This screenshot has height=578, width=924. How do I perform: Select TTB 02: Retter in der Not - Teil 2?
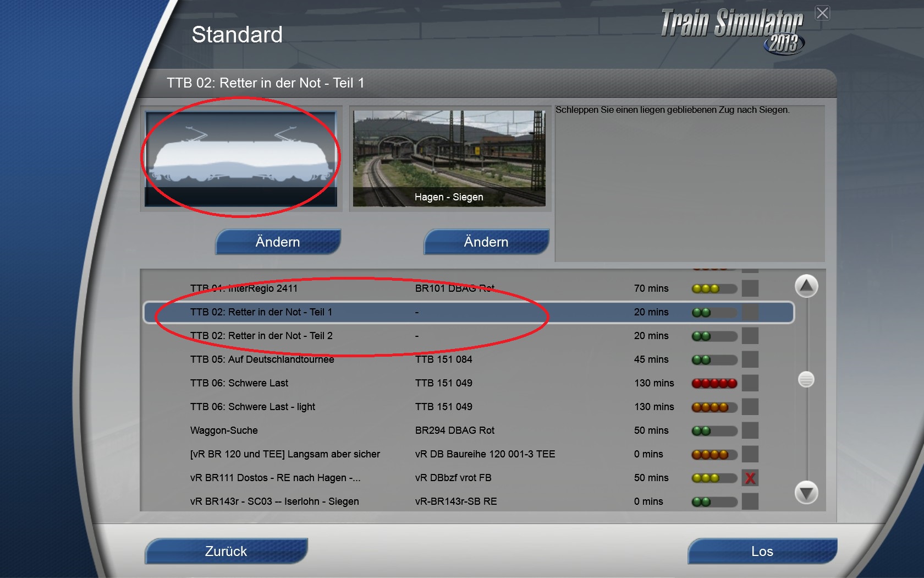tap(469, 336)
